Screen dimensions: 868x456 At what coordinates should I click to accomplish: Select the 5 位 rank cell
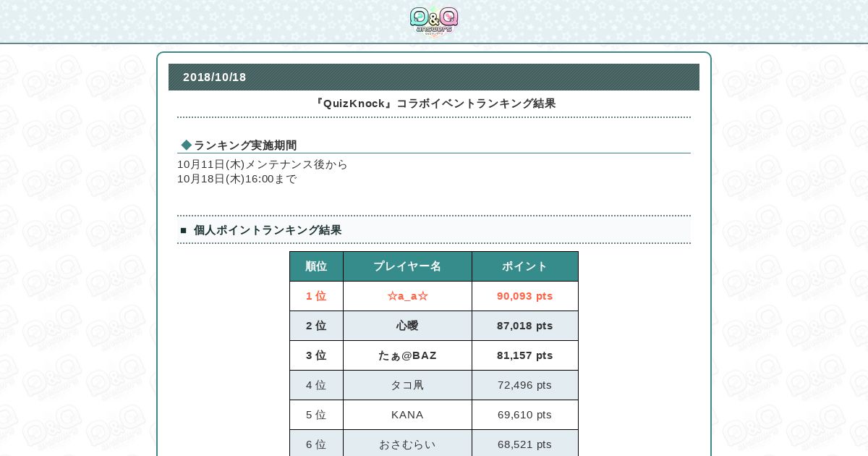(316, 415)
